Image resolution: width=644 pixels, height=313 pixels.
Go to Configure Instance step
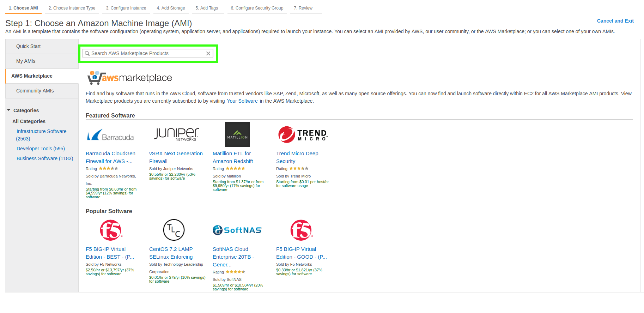(x=126, y=8)
